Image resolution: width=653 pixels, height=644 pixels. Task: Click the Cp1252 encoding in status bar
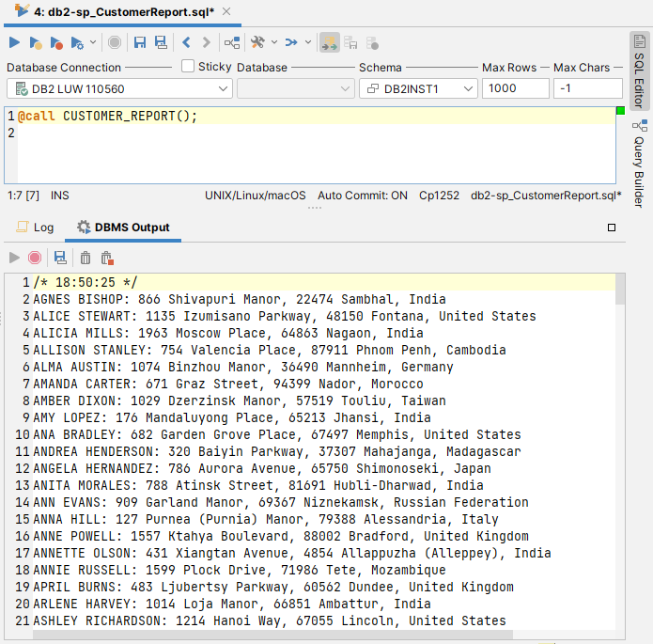coord(439,195)
